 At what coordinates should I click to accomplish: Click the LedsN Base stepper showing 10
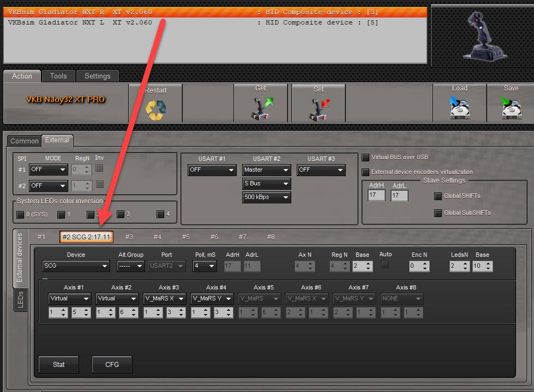pos(482,266)
